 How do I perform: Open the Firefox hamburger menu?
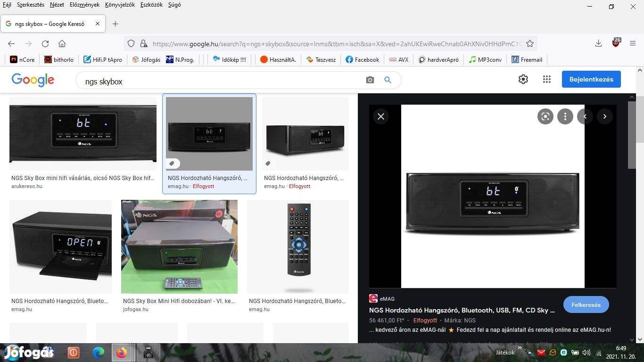633,43
